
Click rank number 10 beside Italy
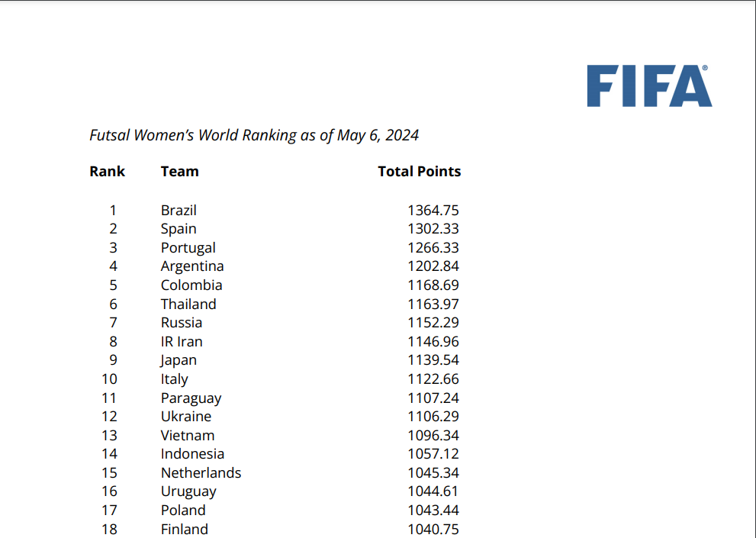109,379
